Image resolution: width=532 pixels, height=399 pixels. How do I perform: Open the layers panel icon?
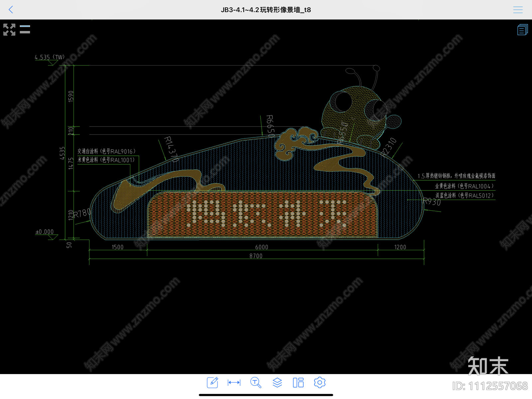[277, 382]
